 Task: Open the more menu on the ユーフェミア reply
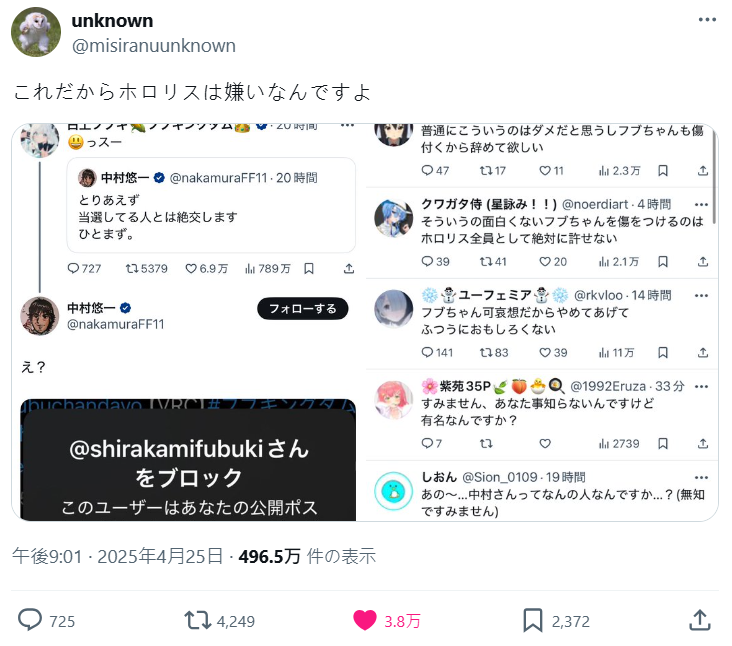[701, 295]
